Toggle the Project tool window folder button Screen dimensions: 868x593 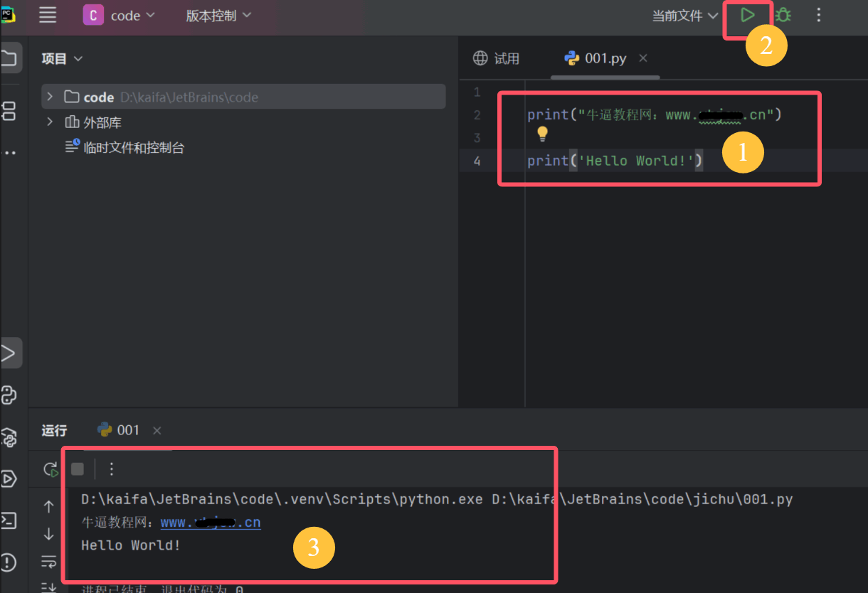point(9,58)
